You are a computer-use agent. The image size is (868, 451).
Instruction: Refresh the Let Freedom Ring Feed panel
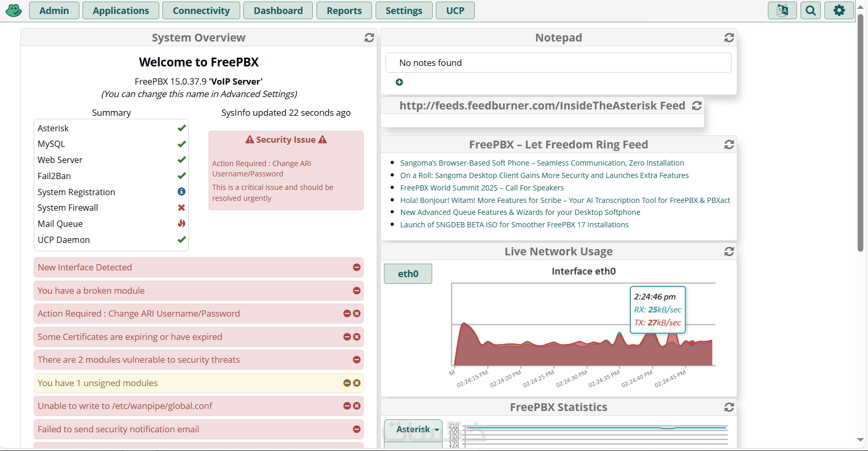pos(729,145)
